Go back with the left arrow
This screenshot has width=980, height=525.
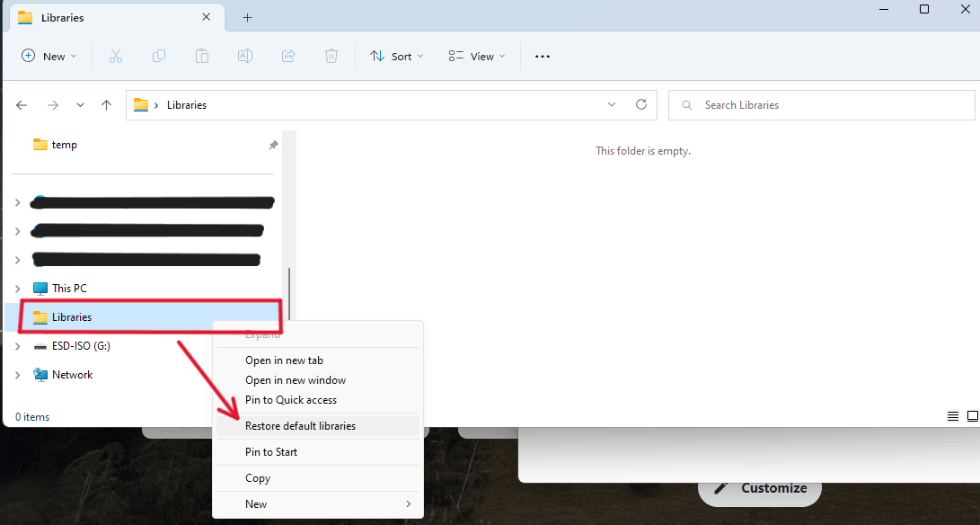click(22, 105)
